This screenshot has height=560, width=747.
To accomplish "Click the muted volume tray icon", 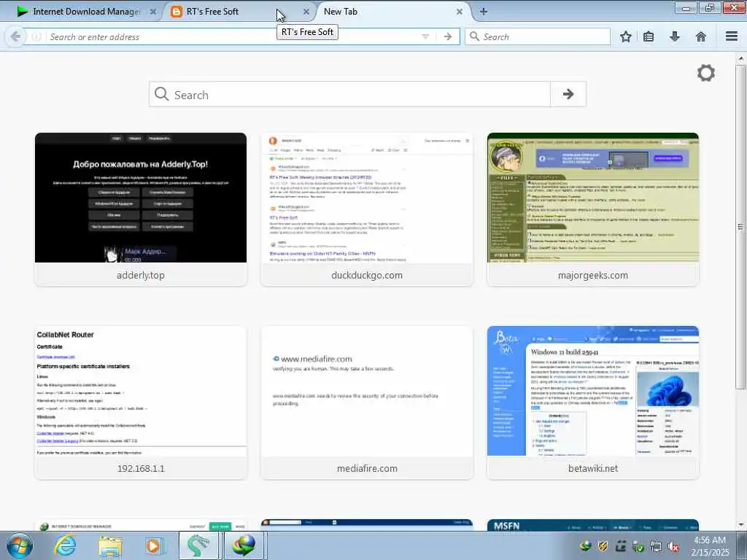I will point(673,547).
